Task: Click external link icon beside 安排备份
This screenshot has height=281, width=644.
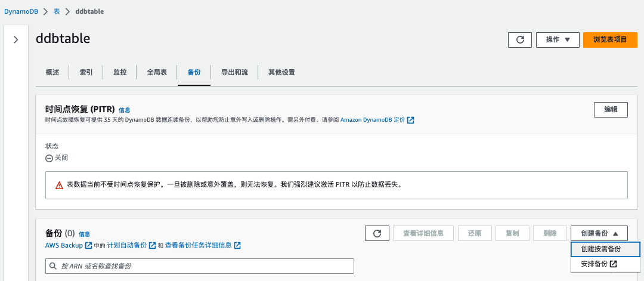Action: click(614, 264)
